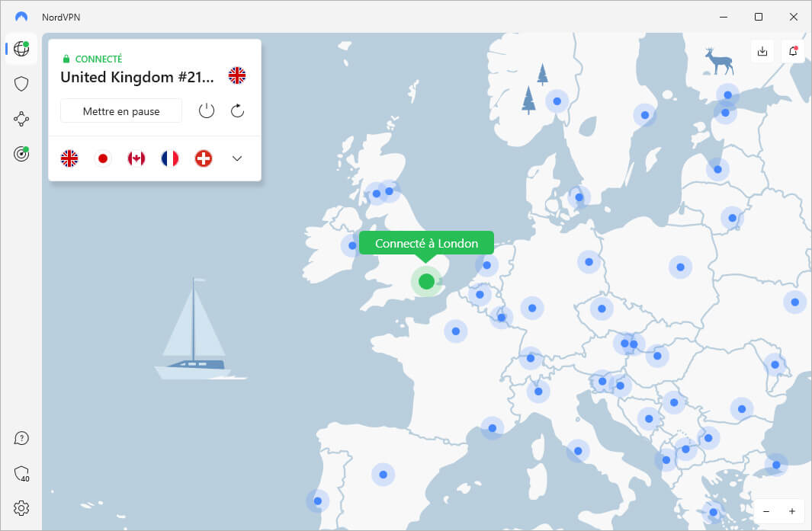Open the Dark Web Monitor icon

(x=21, y=153)
